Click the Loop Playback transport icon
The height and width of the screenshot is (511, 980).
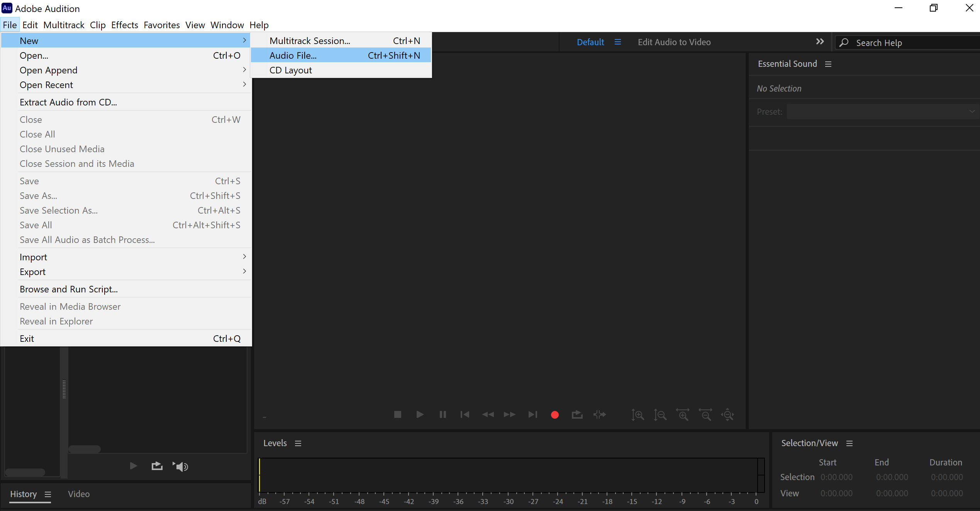point(577,415)
